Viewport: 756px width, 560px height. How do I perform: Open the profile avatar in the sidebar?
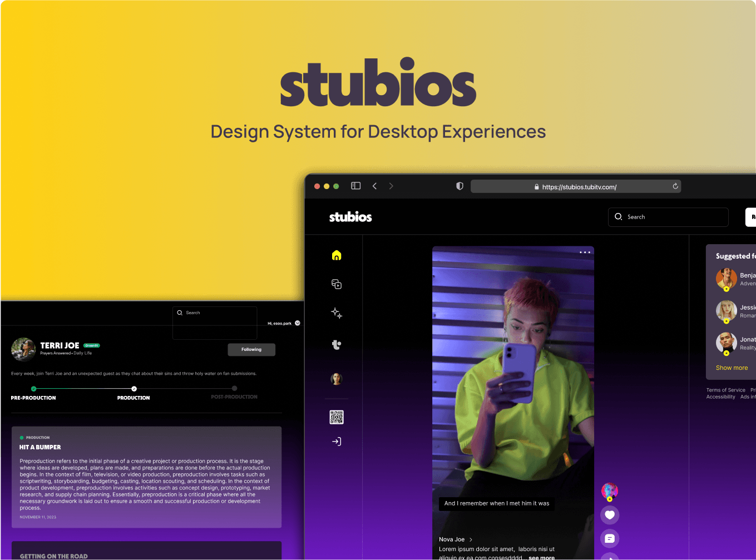(337, 379)
